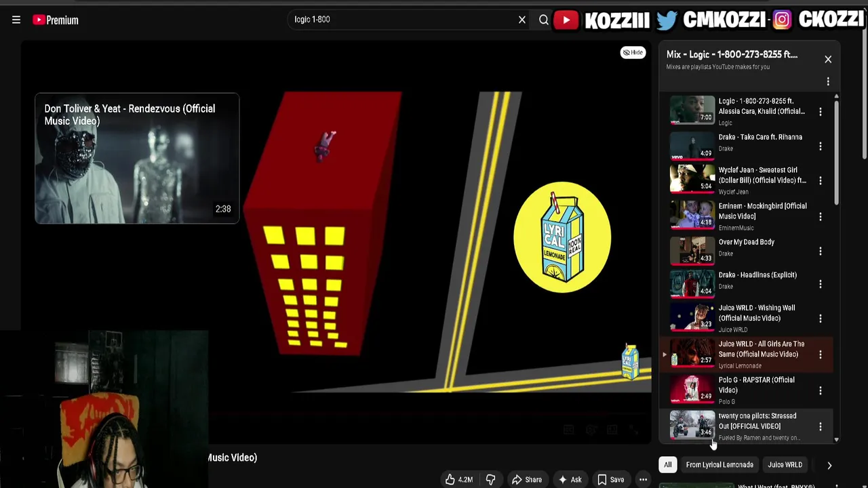This screenshot has height=488, width=868.
Task: Open options for Juice WRLD Wishing Well entry
Action: [x=821, y=319]
